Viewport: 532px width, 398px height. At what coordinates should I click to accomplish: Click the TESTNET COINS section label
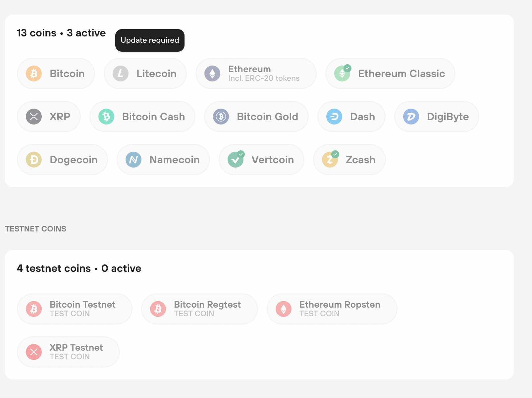point(35,228)
